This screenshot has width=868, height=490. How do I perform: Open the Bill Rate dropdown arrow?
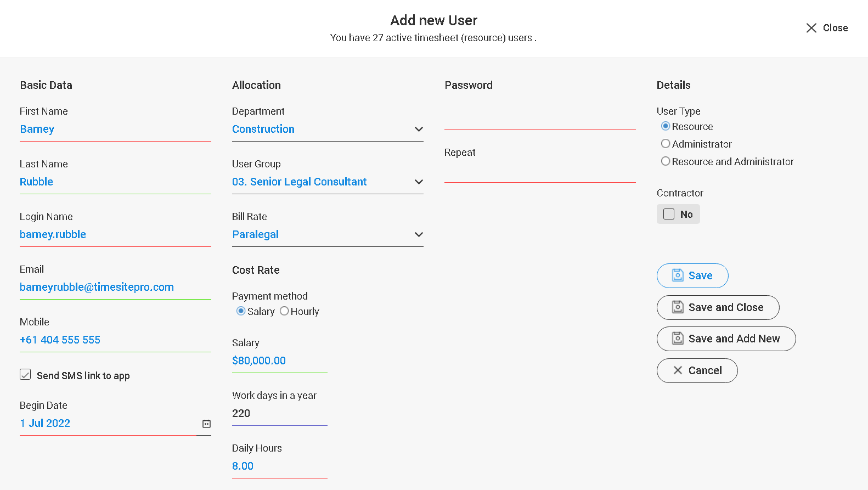coord(419,234)
